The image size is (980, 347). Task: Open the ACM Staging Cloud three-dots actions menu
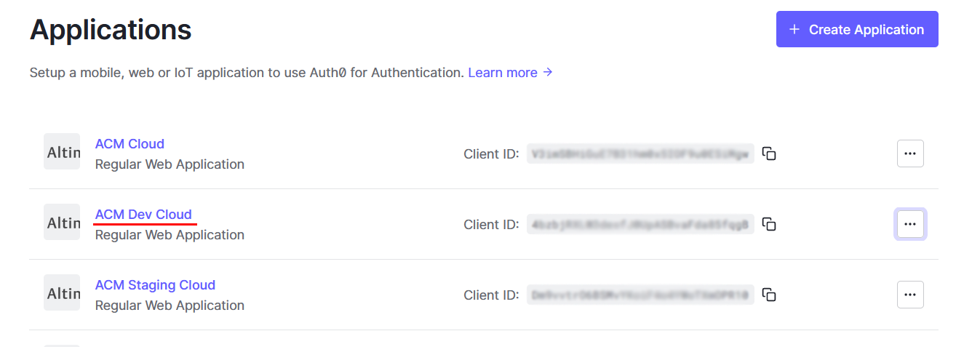click(910, 295)
